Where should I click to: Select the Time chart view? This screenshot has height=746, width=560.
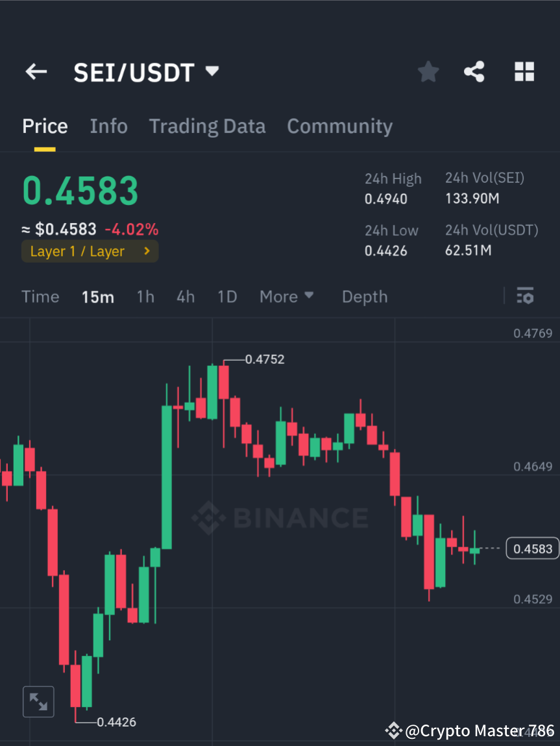(40, 296)
